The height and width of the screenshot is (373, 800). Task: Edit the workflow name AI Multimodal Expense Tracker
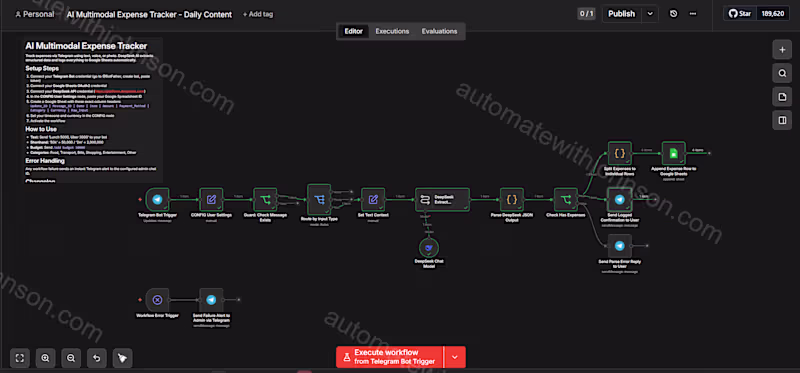pos(149,14)
